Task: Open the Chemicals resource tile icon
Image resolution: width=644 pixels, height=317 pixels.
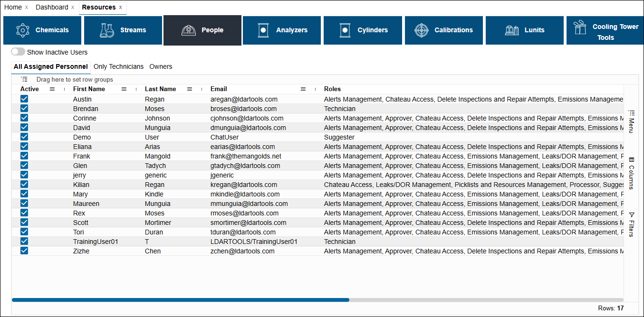Action: tap(22, 30)
